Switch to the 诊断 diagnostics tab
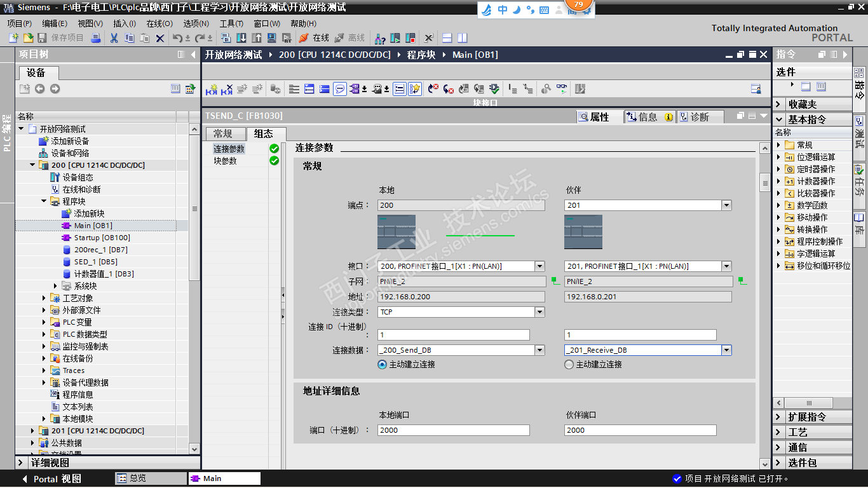This screenshot has width=868, height=488. point(700,117)
